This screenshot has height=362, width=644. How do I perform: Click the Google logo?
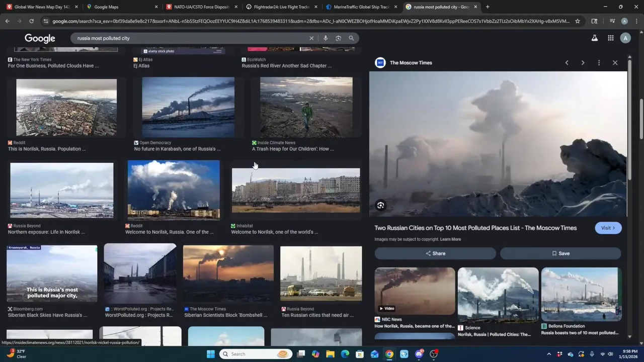pyautogui.click(x=40, y=39)
